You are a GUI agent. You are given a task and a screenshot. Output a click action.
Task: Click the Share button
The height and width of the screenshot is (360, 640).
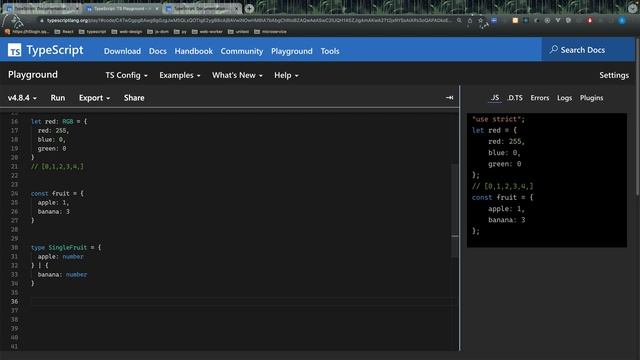tap(134, 98)
